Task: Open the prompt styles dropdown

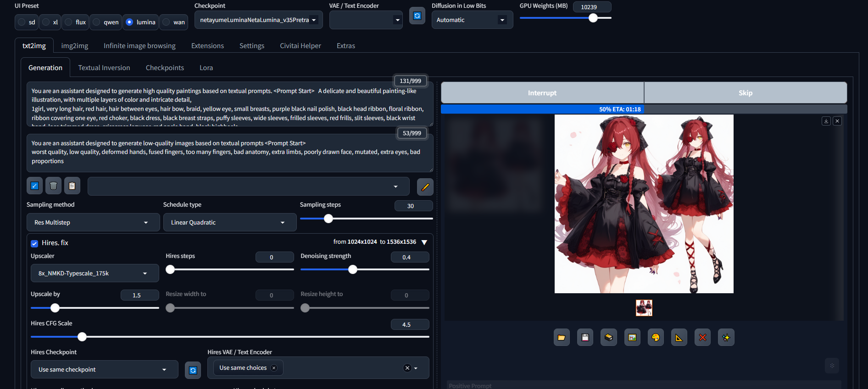Action: pos(248,186)
